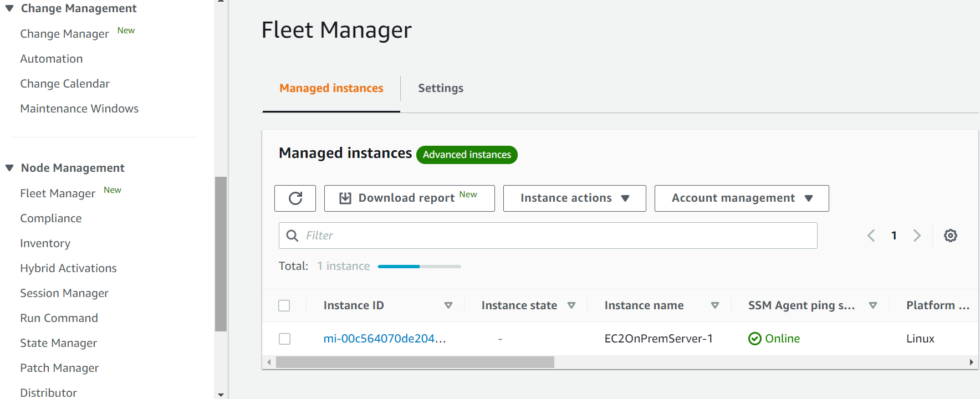Open Inventory in the sidebar
The height and width of the screenshot is (399, 980).
tap(45, 243)
